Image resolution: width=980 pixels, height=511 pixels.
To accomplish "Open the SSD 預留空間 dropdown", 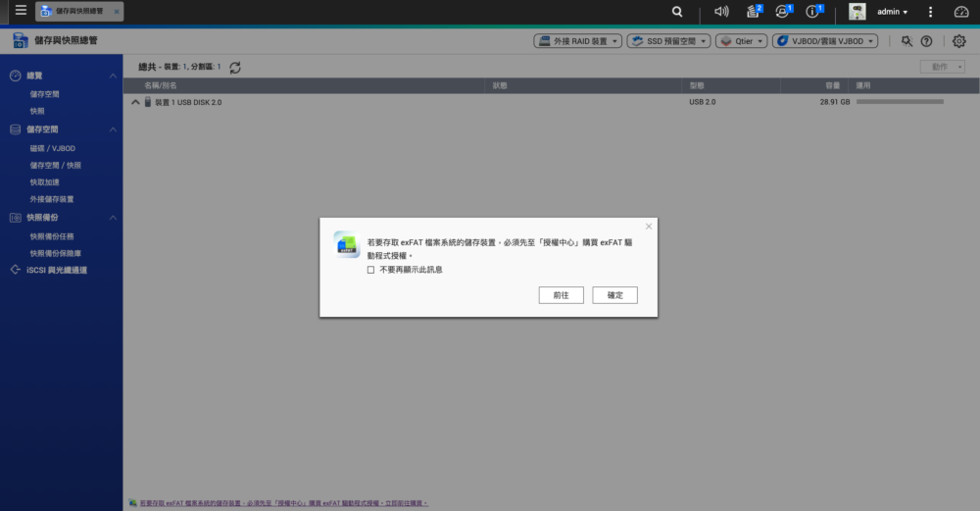I will (668, 41).
